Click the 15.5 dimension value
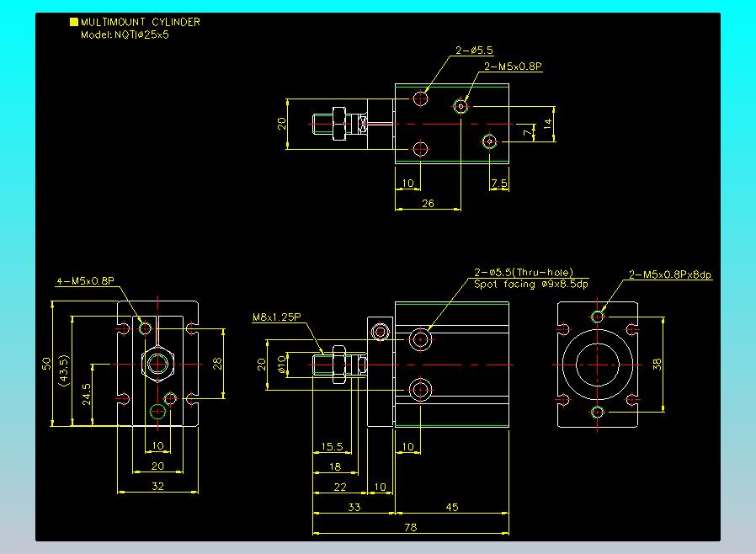This screenshot has height=554, width=756. (x=332, y=446)
